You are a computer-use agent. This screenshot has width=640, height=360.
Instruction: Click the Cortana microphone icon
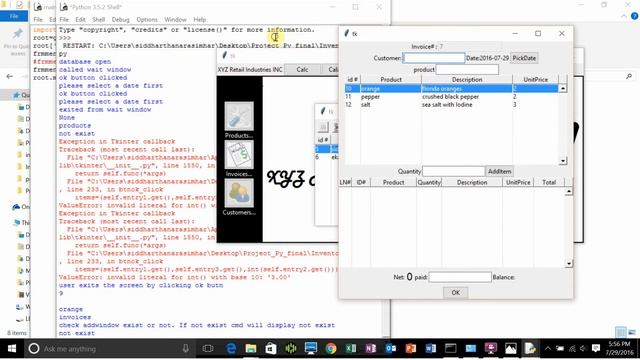point(186,349)
